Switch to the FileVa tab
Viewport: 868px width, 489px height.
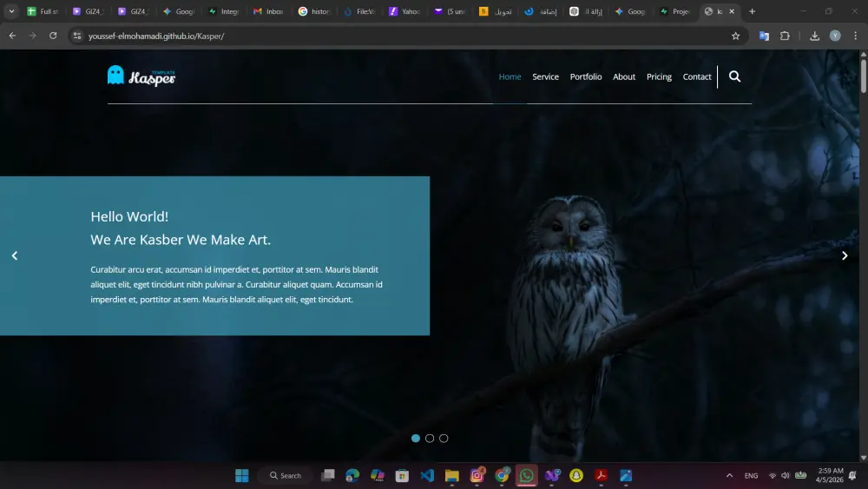pyautogui.click(x=360, y=11)
